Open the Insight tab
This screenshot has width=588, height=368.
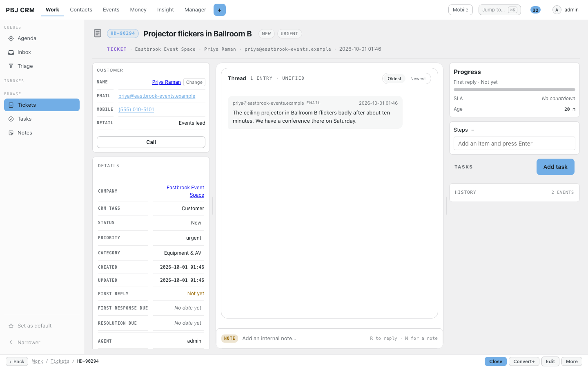[x=165, y=10]
